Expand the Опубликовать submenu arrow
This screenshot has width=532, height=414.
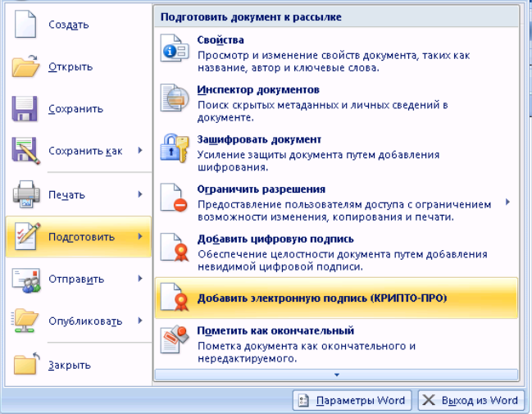[140, 321]
